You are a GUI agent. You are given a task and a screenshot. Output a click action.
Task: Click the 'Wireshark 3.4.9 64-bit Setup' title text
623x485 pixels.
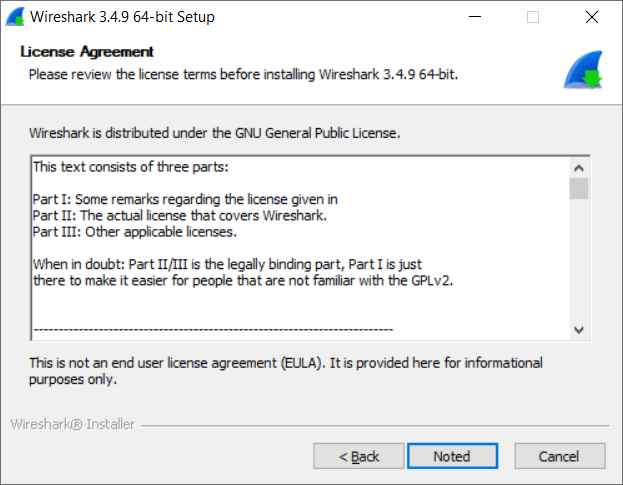(x=122, y=17)
